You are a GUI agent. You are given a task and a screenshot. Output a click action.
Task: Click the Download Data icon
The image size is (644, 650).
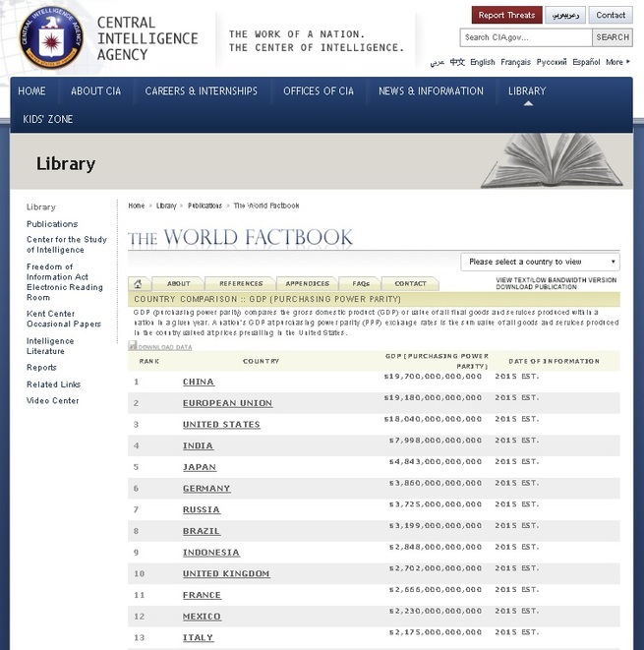pyautogui.click(x=133, y=346)
